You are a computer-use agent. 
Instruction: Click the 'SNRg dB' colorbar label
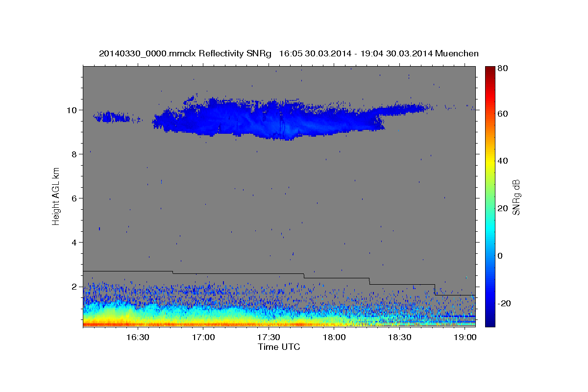point(516,197)
